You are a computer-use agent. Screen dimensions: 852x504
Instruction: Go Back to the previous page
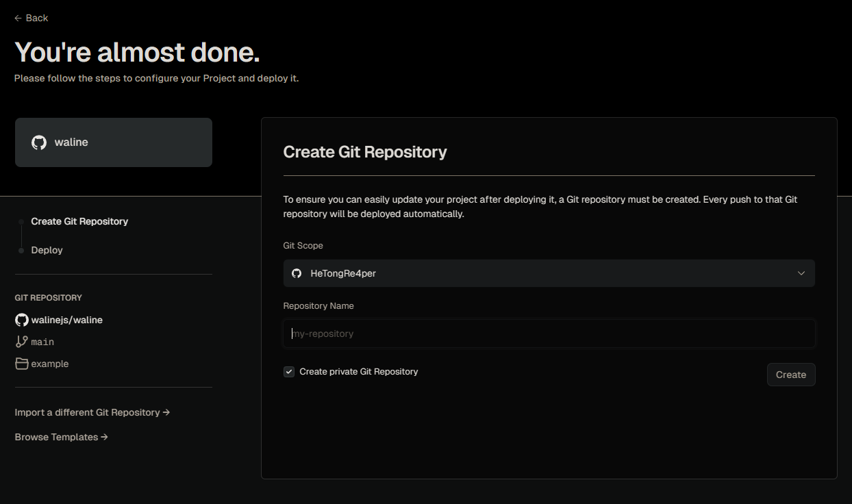coord(36,18)
